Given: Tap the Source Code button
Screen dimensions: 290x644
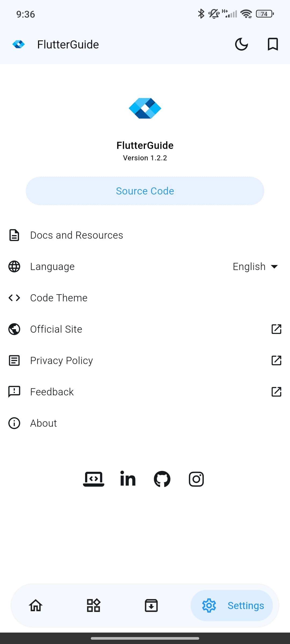Looking at the screenshot, I should (145, 191).
